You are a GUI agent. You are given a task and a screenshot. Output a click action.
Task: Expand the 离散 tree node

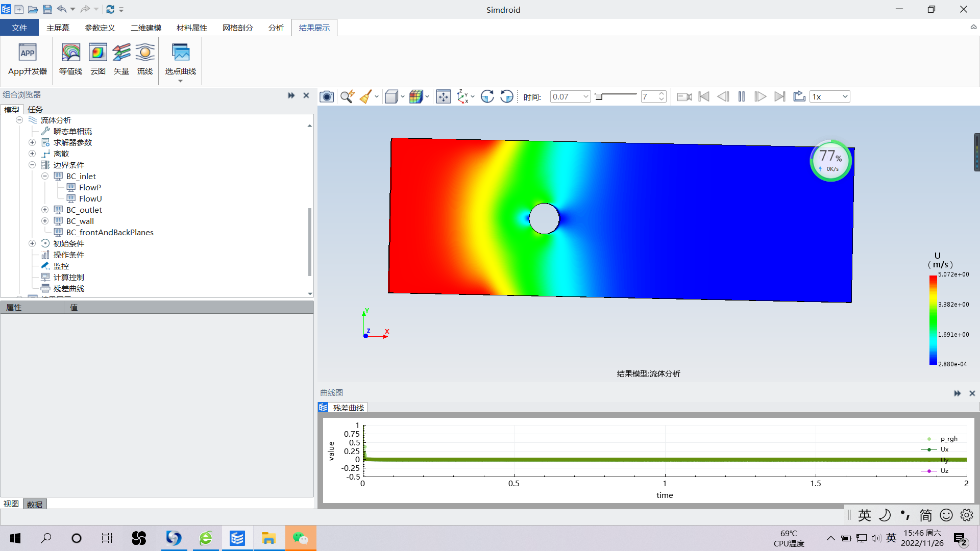32,154
